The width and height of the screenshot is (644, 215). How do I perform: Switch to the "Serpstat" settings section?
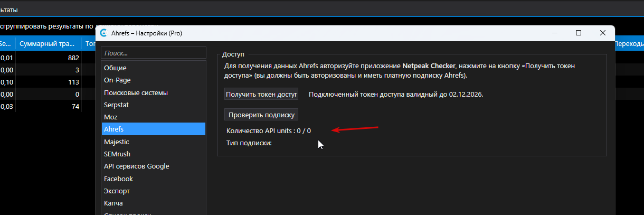(x=154, y=105)
